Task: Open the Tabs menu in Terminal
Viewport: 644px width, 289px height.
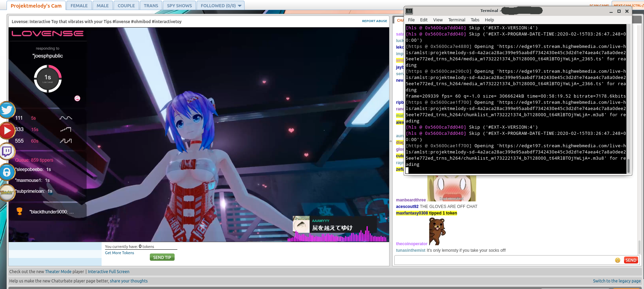Action: pyautogui.click(x=475, y=20)
